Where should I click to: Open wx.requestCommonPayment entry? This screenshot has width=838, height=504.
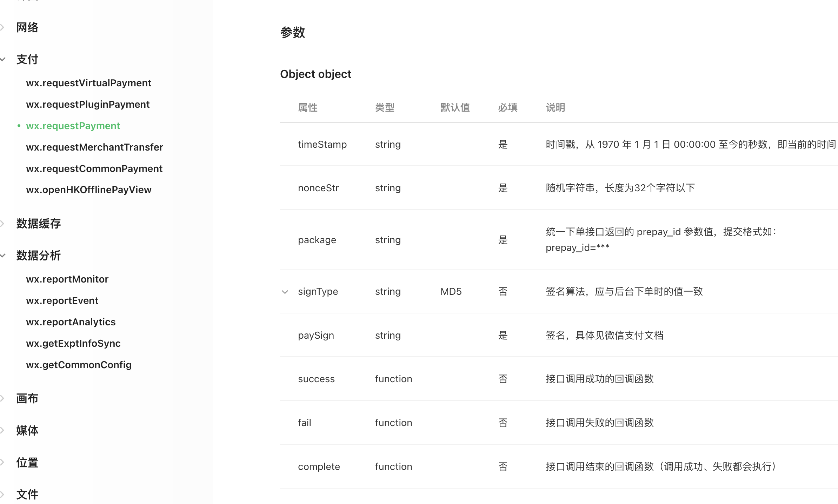click(x=94, y=168)
